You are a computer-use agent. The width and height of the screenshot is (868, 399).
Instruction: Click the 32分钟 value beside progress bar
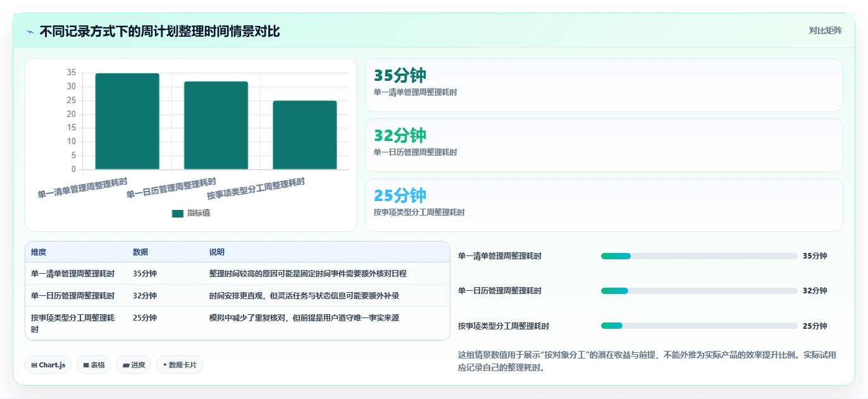[x=815, y=291]
